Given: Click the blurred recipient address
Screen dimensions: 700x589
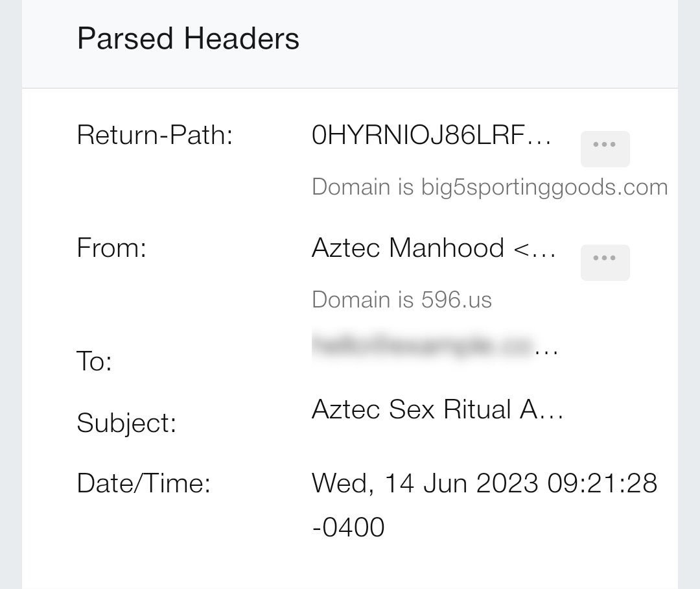Looking at the screenshot, I should click(423, 345).
